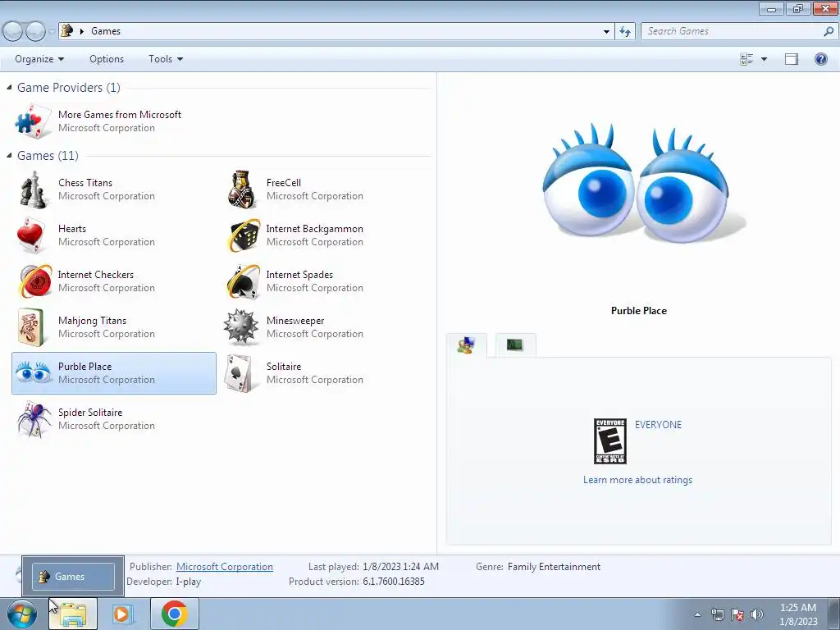Click the Purble Place title under preview
Image resolution: width=840 pixels, height=630 pixels.
point(638,311)
